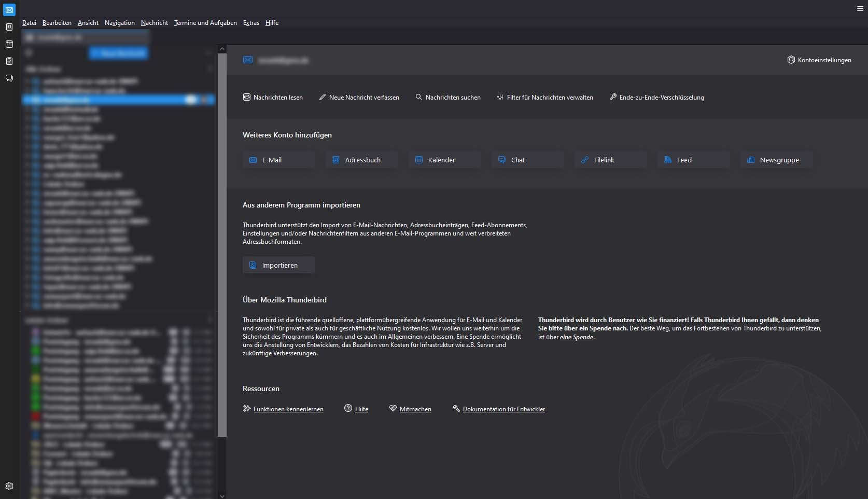Open the Datei menu

pyautogui.click(x=29, y=23)
